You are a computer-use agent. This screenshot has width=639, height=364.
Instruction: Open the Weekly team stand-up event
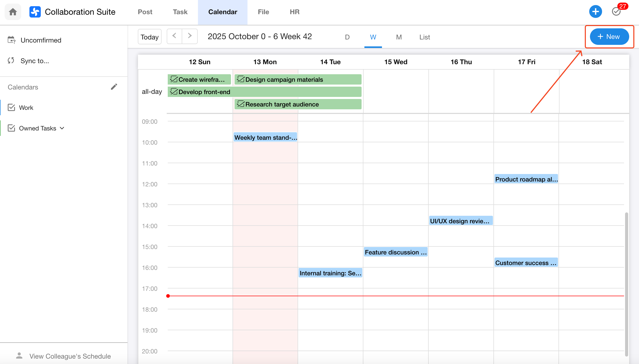(x=265, y=137)
